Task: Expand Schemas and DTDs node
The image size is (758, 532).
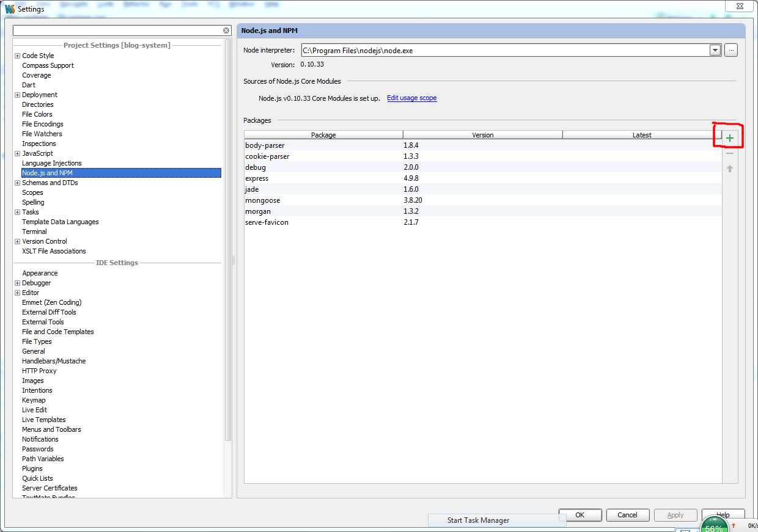Action: tap(18, 183)
